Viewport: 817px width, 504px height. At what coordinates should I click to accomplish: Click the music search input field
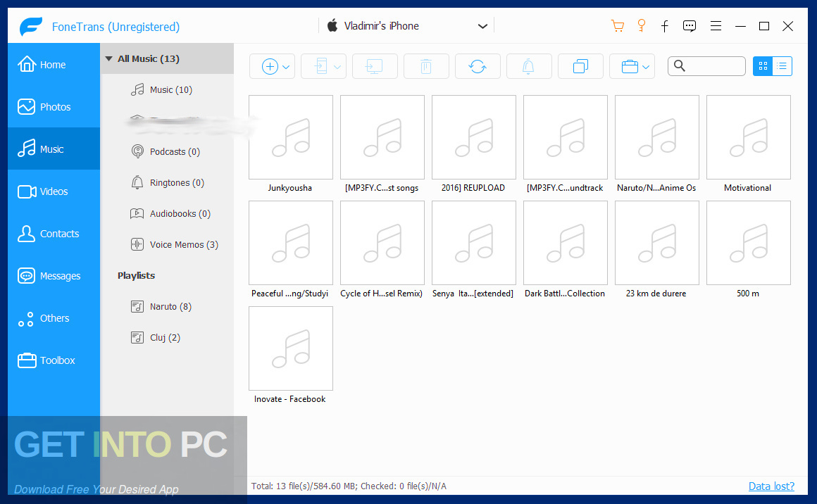click(706, 66)
